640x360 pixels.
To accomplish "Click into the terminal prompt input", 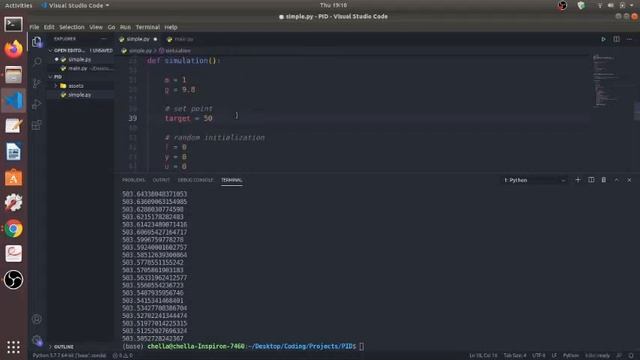I will coord(362,347).
